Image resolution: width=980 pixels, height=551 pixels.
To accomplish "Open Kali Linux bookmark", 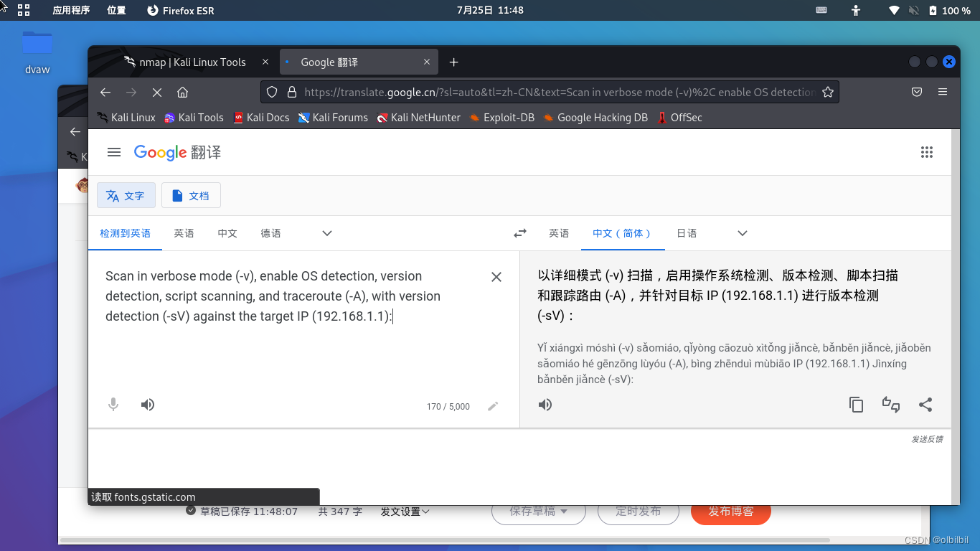I will (126, 118).
